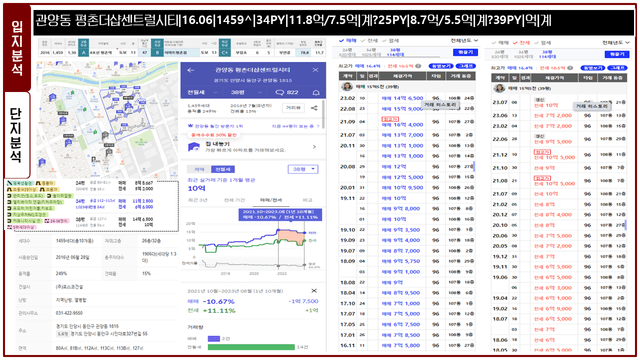The height and width of the screenshot is (360, 640).
Task: Click the crown icon for 관양동 monthly visitor rank
Action: coord(190,126)
